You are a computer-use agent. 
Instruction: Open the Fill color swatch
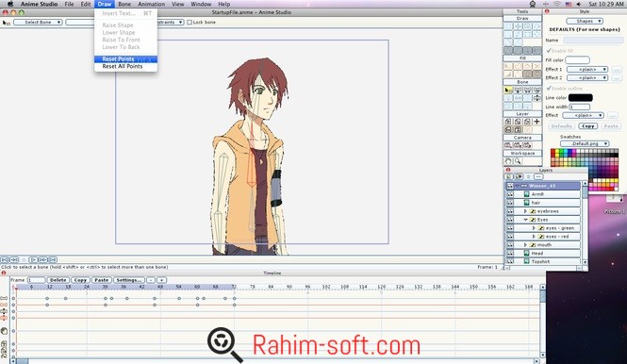click(x=577, y=60)
